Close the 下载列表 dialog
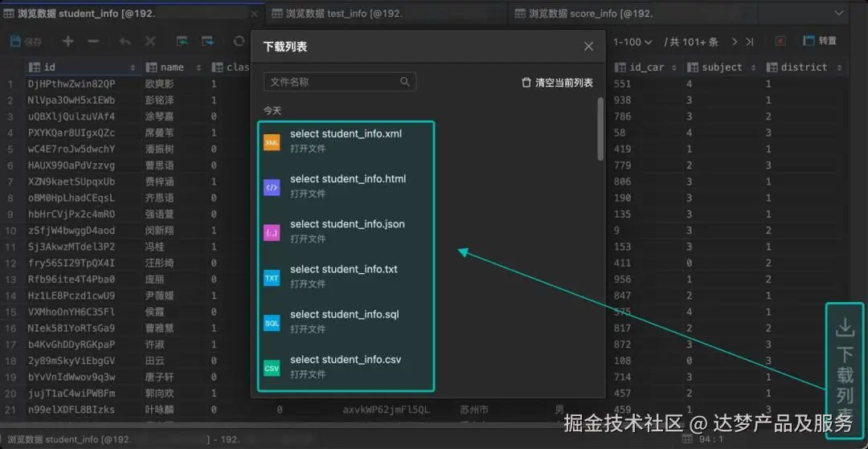868x449 pixels. (588, 47)
